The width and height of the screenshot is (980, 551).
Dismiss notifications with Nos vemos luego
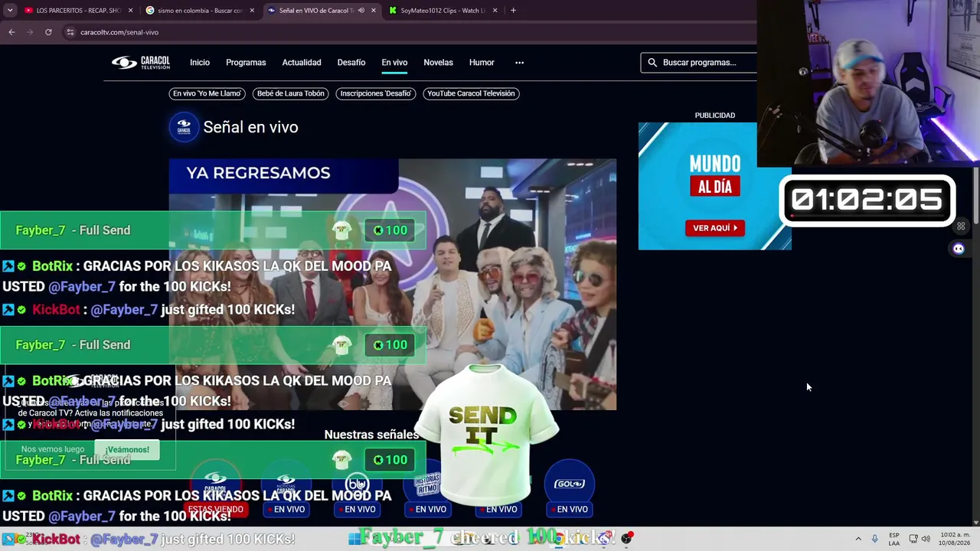point(53,450)
